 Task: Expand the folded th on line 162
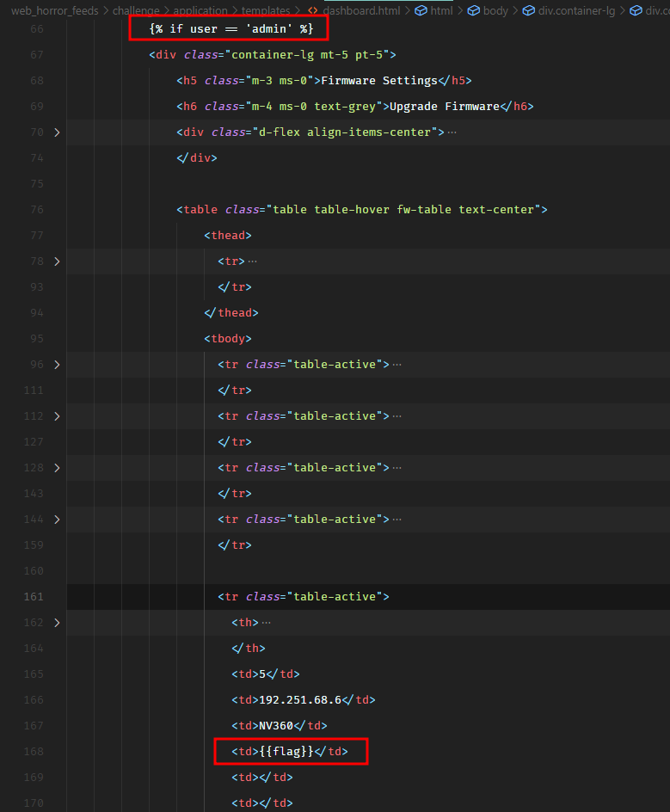pyautogui.click(x=57, y=623)
